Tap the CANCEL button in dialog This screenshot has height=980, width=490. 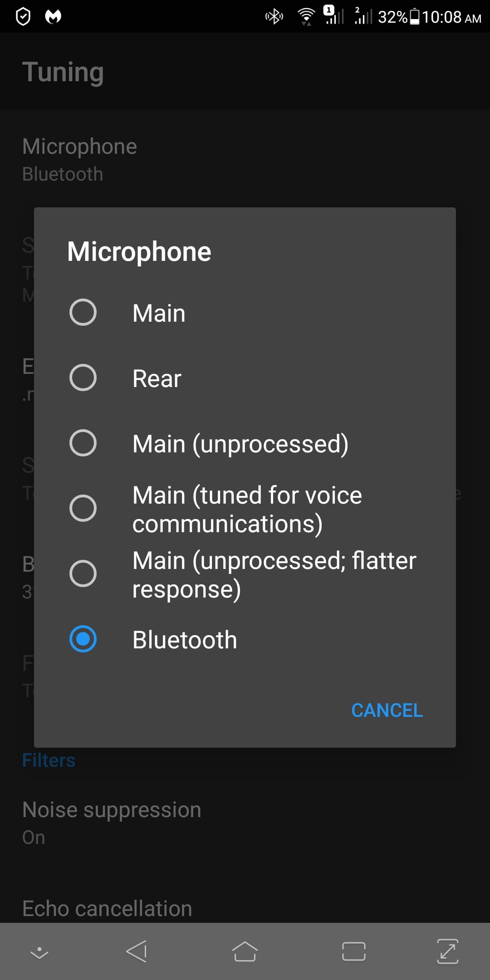387,710
